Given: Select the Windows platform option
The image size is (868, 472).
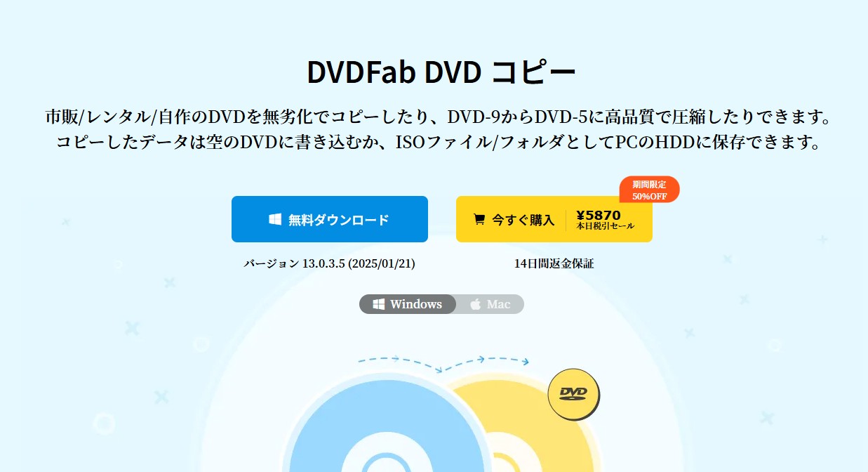Looking at the screenshot, I should (x=408, y=304).
